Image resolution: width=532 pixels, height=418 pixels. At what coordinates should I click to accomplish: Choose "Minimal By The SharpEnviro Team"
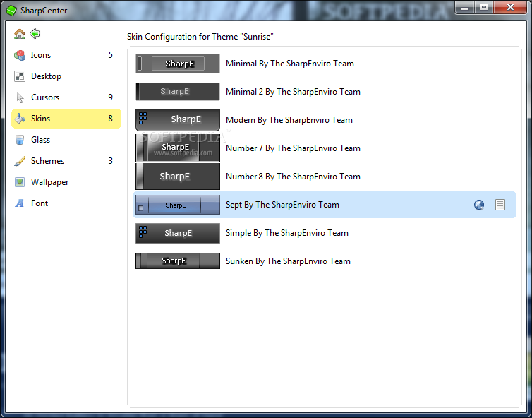point(290,64)
